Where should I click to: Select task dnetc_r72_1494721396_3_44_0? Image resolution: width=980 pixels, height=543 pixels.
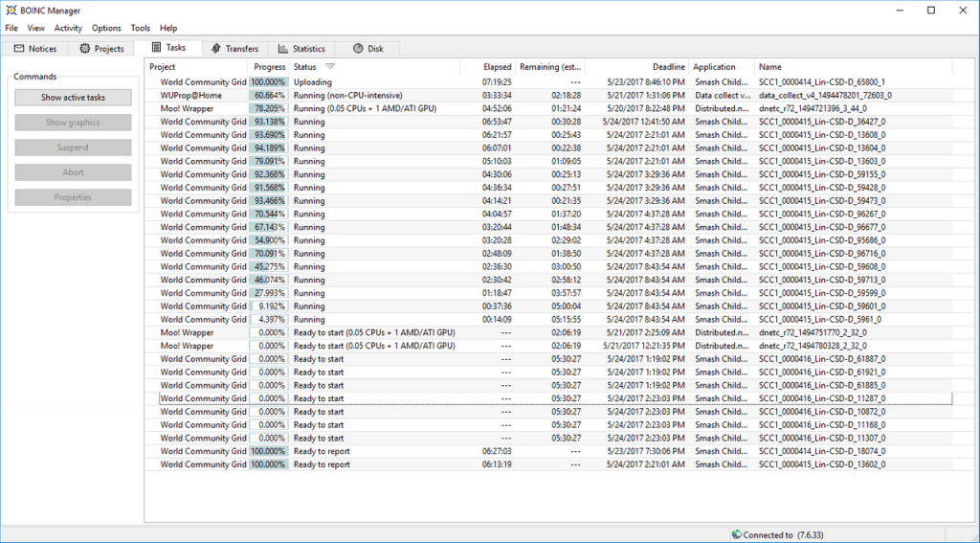tap(548, 108)
